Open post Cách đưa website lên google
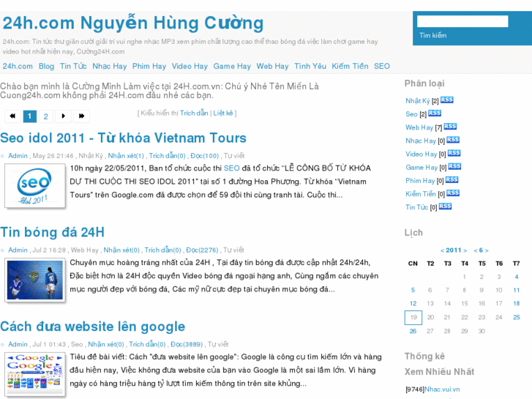Screen dimensions: 532x399 [x=93, y=327]
